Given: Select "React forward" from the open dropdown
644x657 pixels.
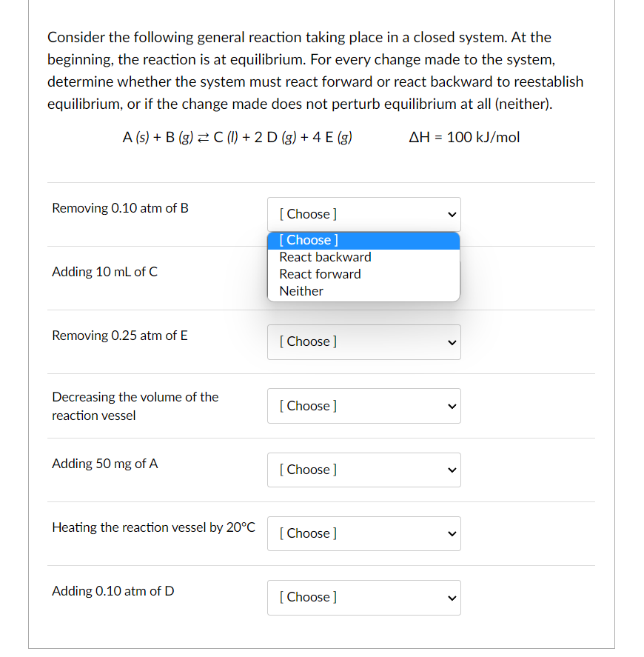Looking at the screenshot, I should coord(320,274).
